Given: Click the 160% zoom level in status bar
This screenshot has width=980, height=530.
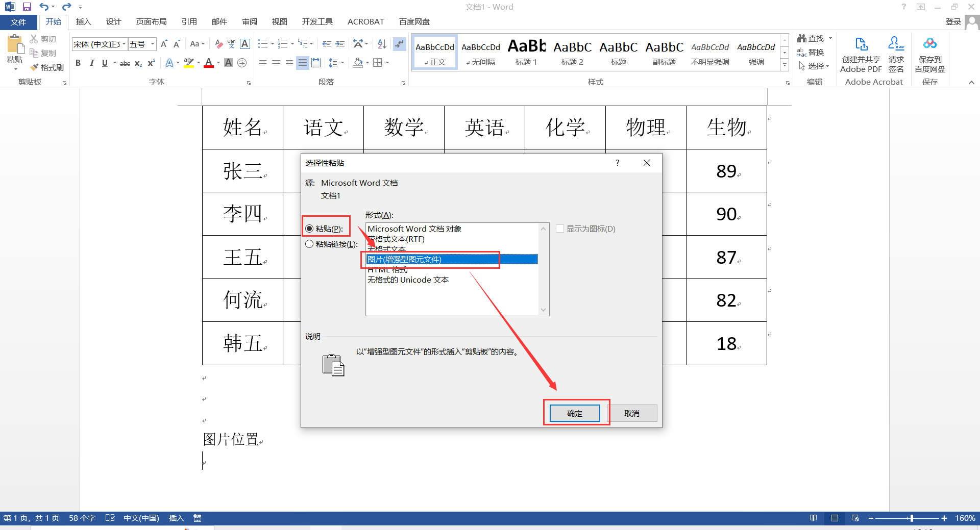Looking at the screenshot, I should click(x=965, y=518).
